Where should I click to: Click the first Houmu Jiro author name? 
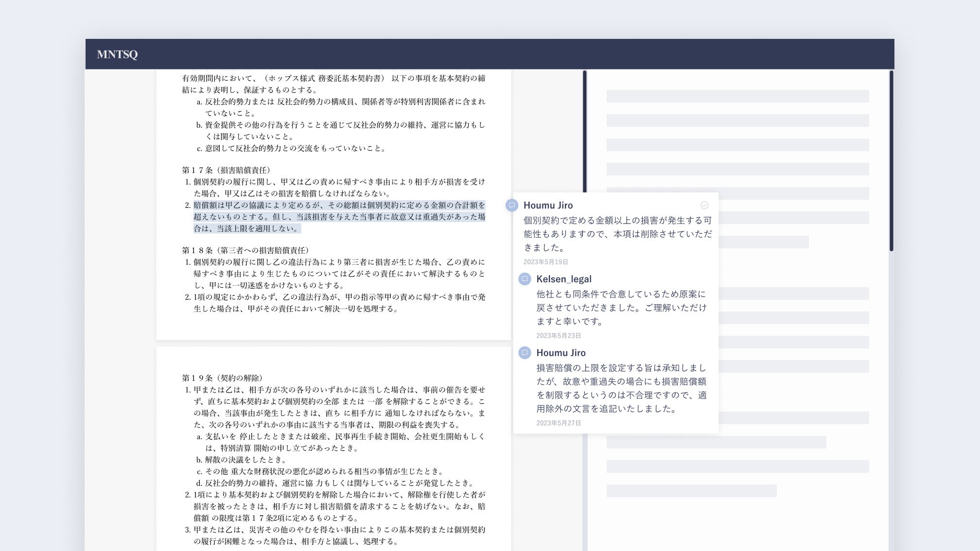[548, 205]
